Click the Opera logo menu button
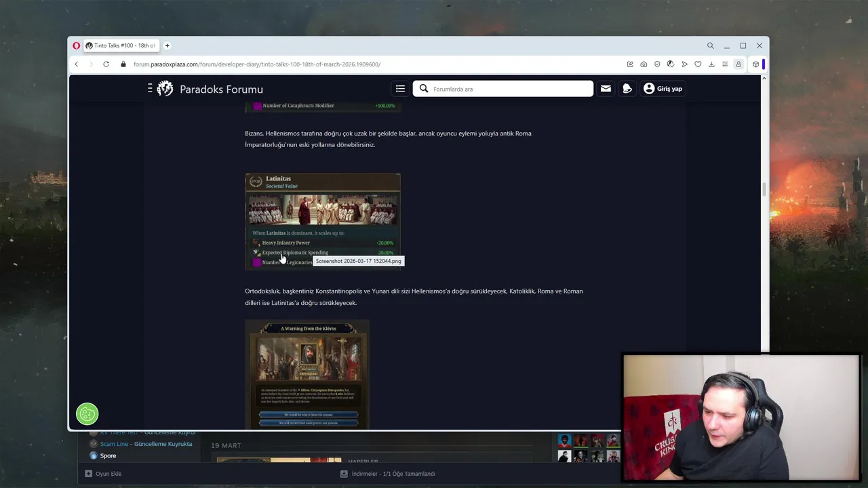 (x=76, y=45)
